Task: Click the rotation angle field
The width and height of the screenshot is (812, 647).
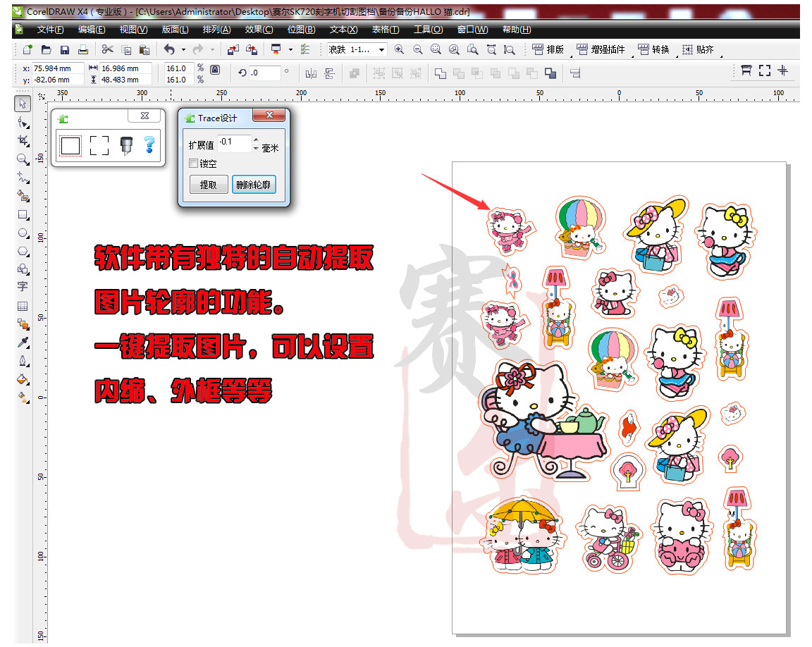Action: coord(264,73)
